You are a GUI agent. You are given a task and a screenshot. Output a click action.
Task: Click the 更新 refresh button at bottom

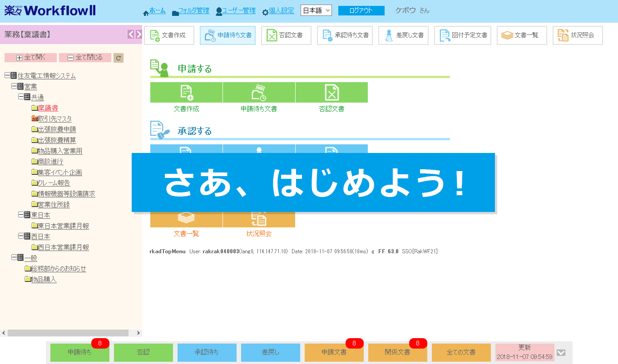[525, 352]
